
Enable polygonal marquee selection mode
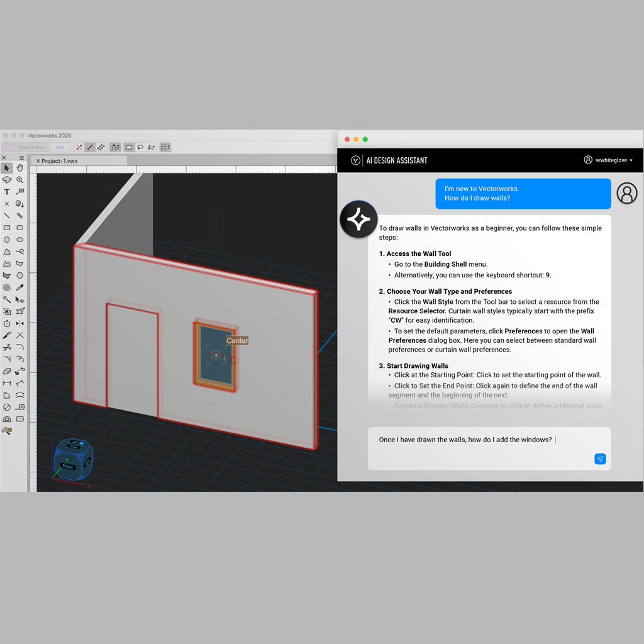pyautogui.click(x=152, y=147)
